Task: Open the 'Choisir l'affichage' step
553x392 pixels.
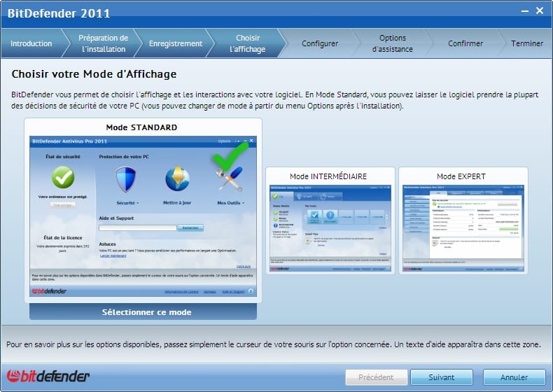Action: coord(248,43)
